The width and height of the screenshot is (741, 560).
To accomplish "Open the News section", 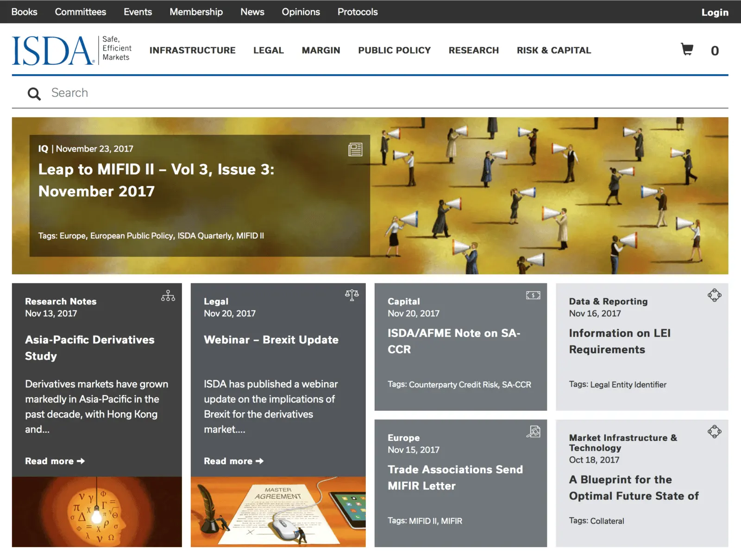I will (252, 12).
